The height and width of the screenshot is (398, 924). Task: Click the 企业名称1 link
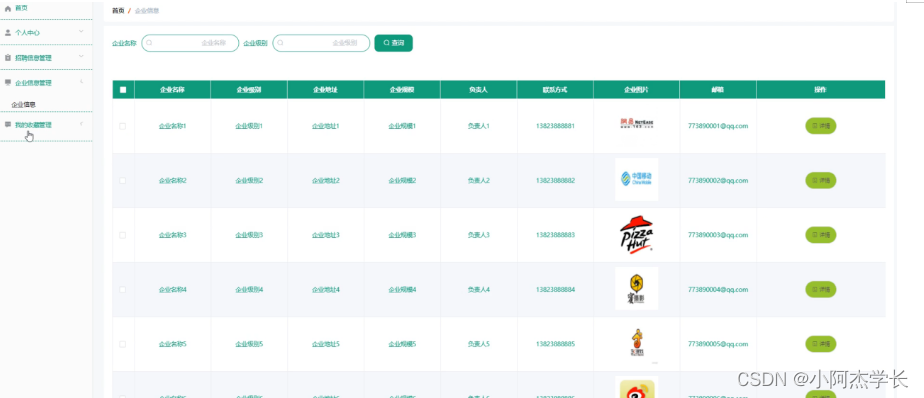point(173,126)
